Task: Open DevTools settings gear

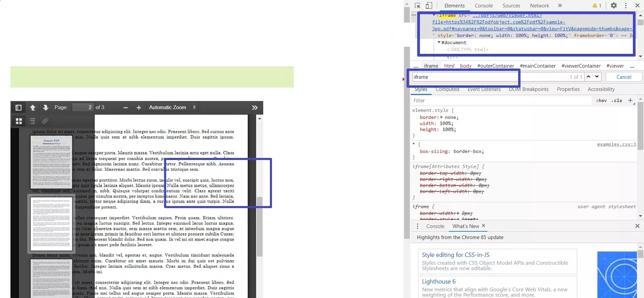Action: pyautogui.click(x=613, y=5)
